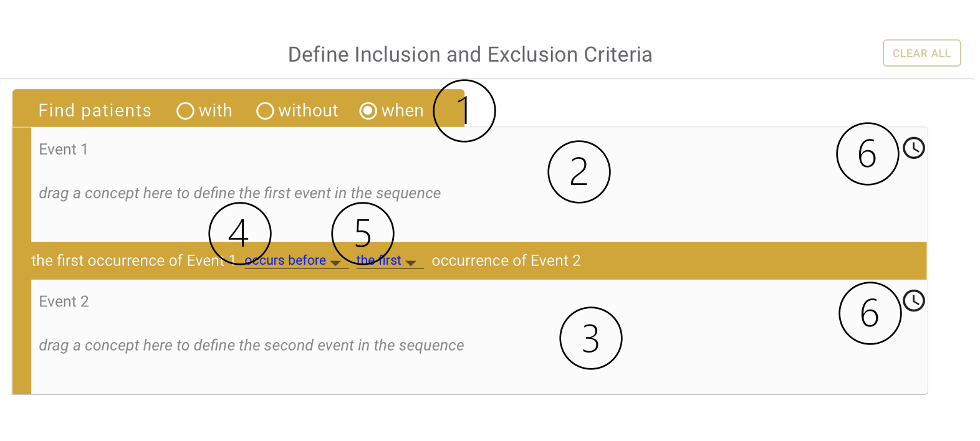The width and height of the screenshot is (980, 441).
Task: Click the circled 6 beside Event 2 clock
Action: pos(870,313)
